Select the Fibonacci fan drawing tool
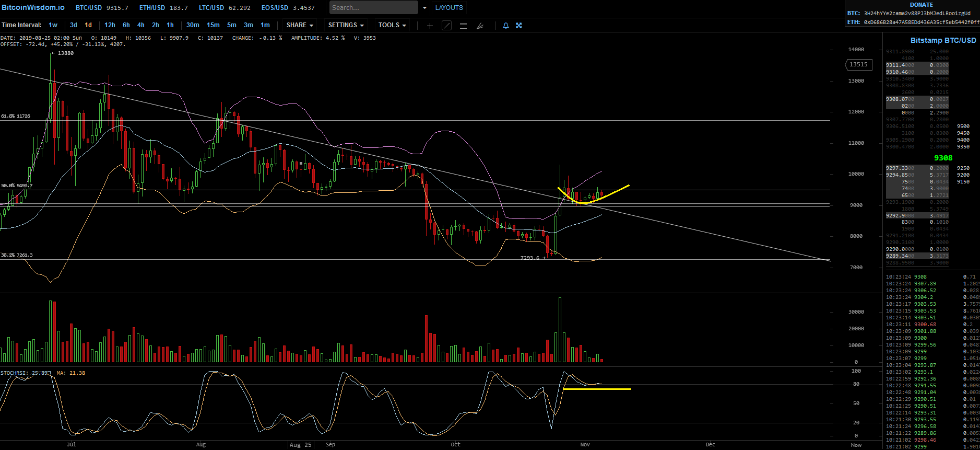Image resolution: width=980 pixels, height=450 pixels. coord(480,26)
